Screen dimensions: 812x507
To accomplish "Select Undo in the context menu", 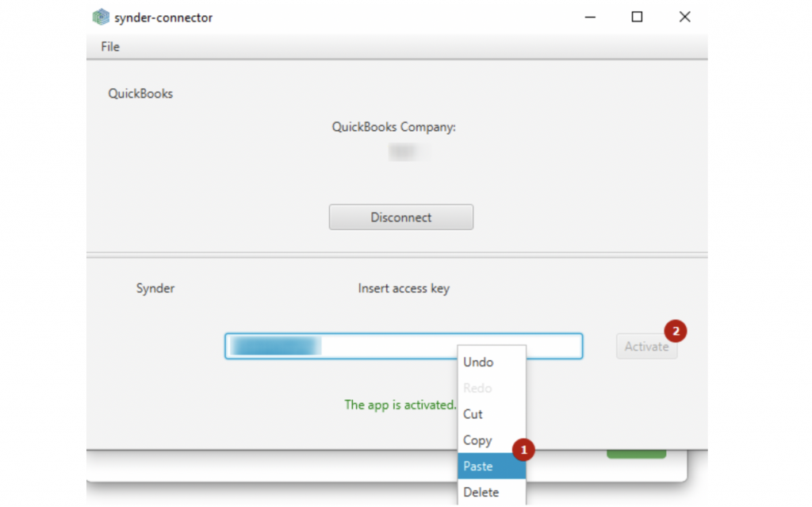I will [x=492, y=363].
